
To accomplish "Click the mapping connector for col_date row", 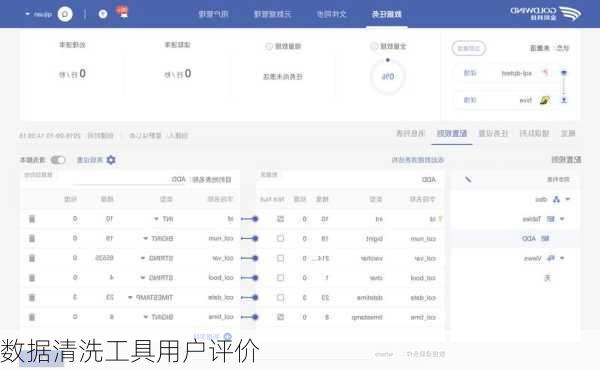I will [249, 297].
